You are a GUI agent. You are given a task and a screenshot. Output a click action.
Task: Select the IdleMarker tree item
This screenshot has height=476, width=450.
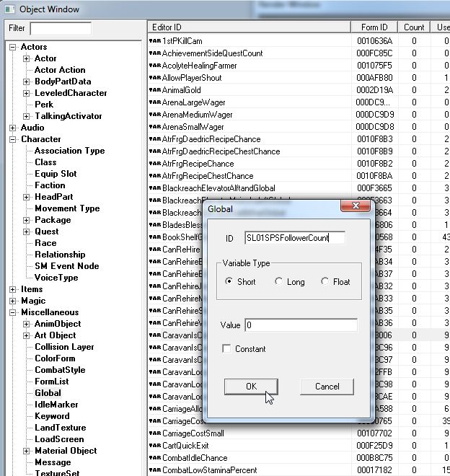[56, 405]
